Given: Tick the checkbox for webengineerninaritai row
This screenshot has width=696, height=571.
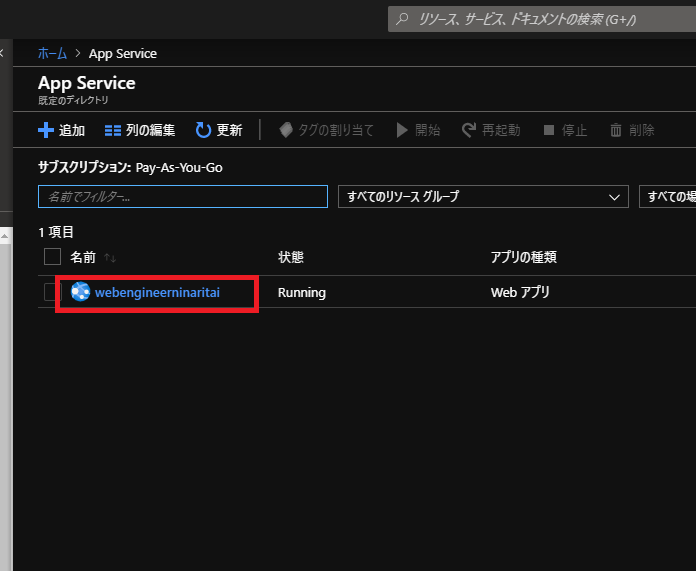Looking at the screenshot, I should 50,292.
